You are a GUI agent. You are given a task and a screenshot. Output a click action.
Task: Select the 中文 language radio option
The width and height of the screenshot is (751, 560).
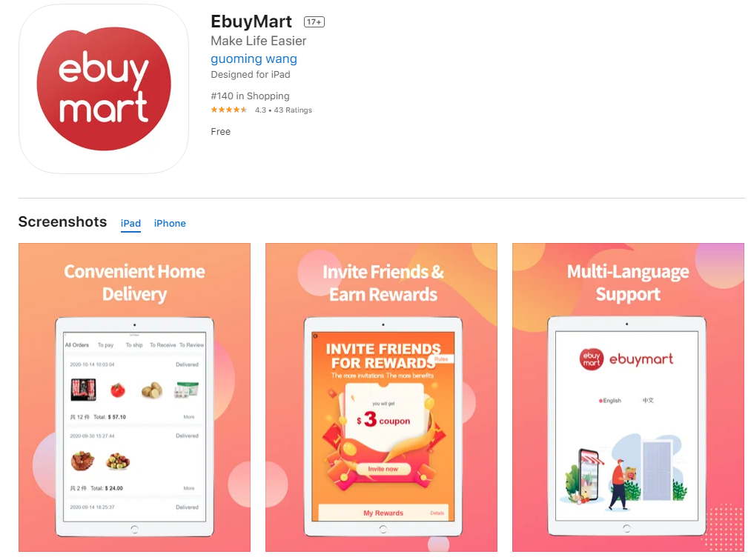point(647,400)
